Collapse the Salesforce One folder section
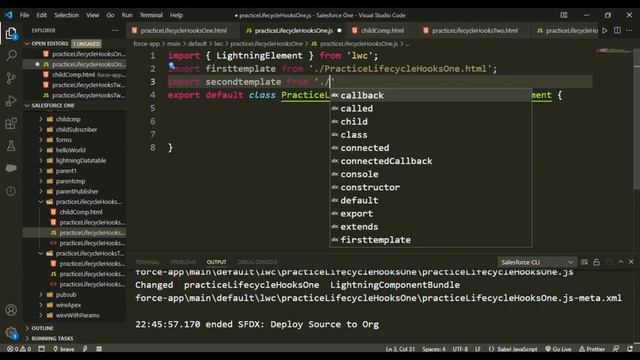This screenshot has height=360, width=640. (27, 106)
